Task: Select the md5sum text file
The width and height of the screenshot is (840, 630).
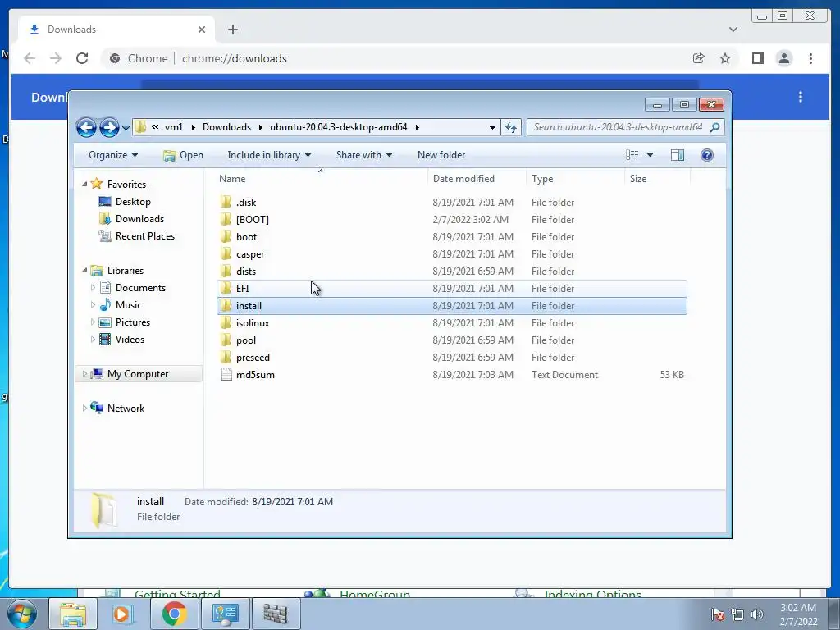Action: 452,374
